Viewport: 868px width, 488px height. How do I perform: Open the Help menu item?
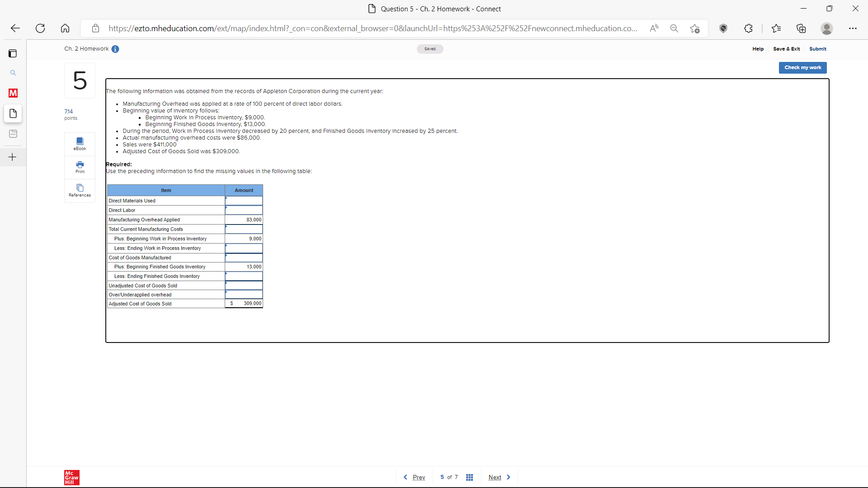(x=758, y=49)
